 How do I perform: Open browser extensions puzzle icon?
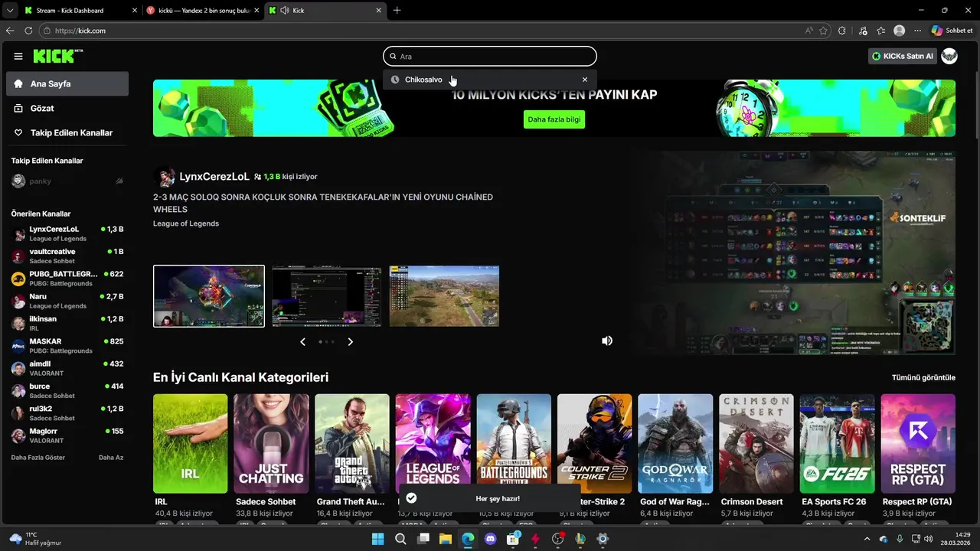tap(842, 31)
